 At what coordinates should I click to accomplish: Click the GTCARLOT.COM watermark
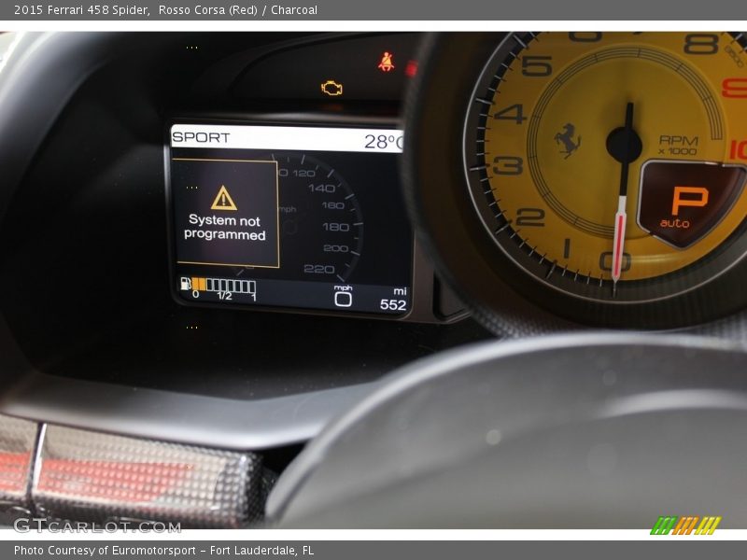96,525
